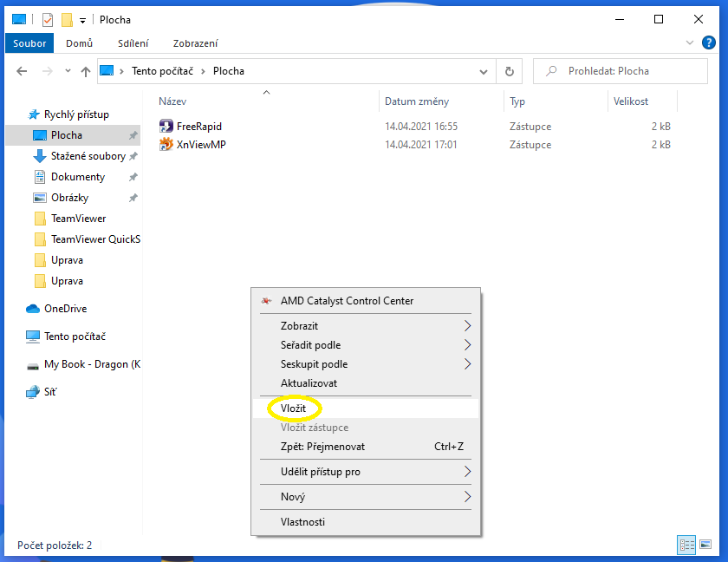
Task: Click the date 14.04.2021 17:01
Action: 420,145
